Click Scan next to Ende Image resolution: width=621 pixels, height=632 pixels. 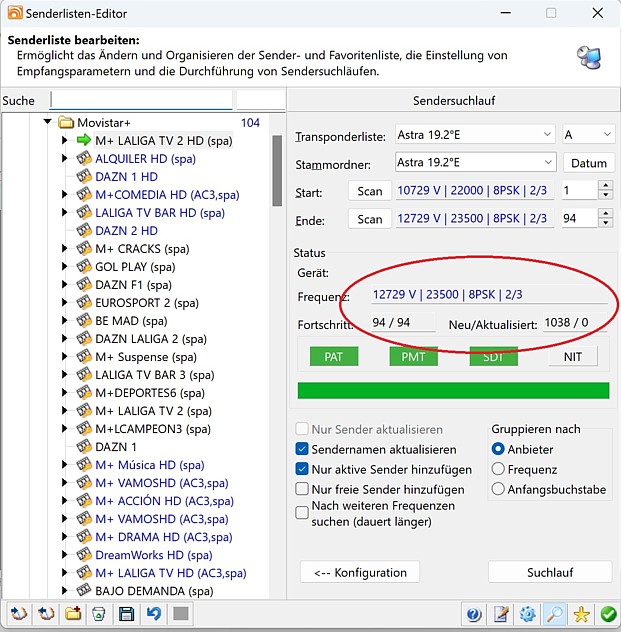click(x=370, y=219)
